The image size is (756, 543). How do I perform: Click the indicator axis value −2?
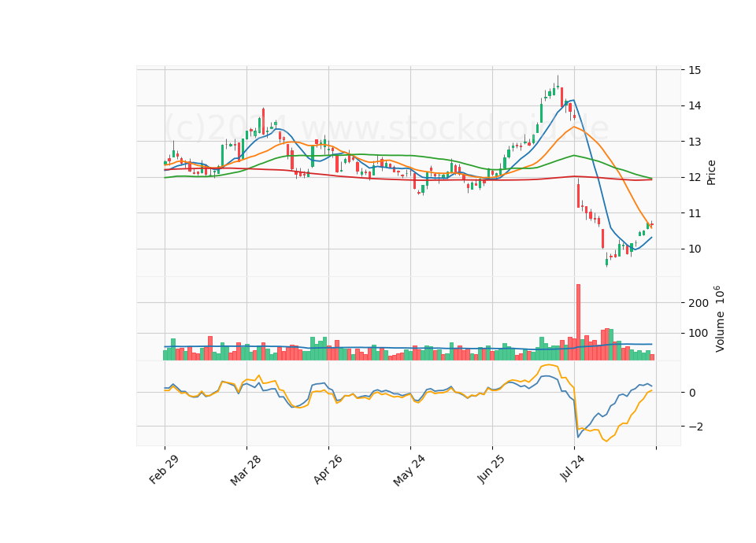coord(695,427)
